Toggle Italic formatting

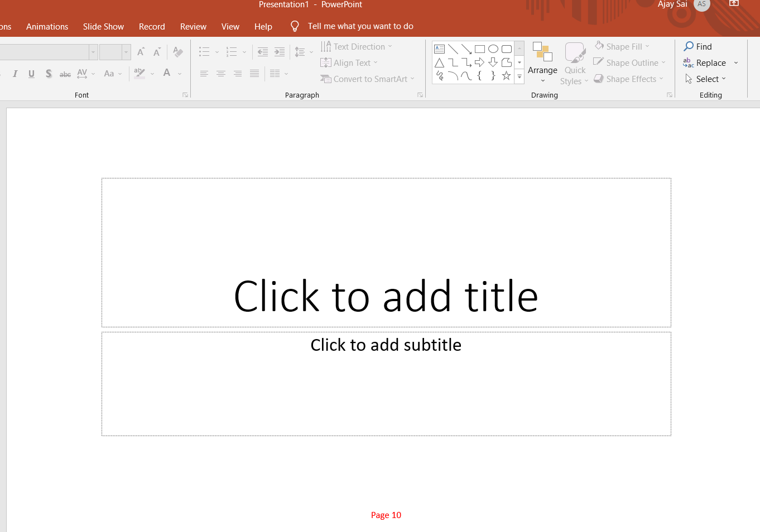coord(15,74)
